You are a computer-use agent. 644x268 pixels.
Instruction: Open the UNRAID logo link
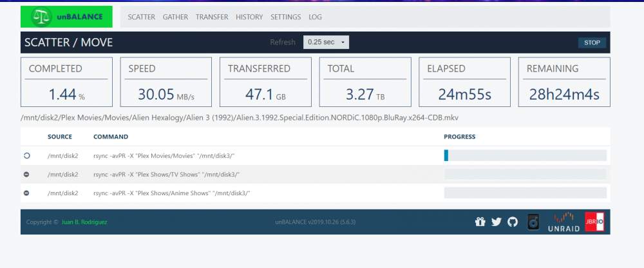(563, 222)
